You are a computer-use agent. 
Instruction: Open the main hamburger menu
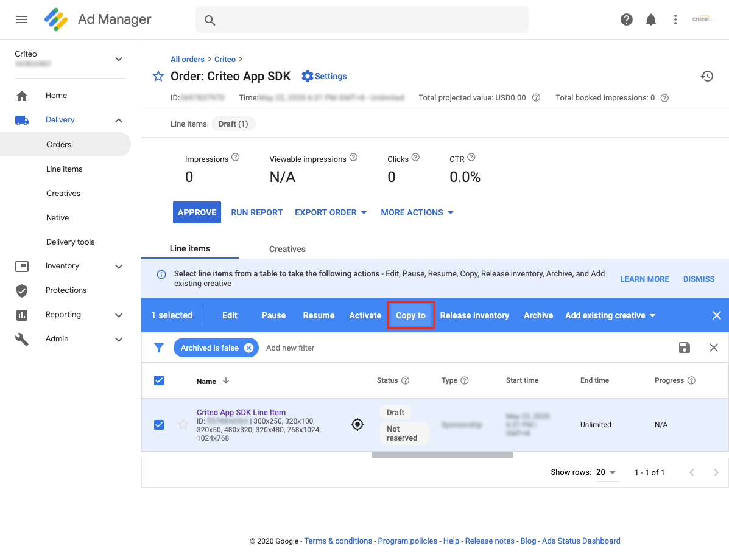tap(22, 19)
